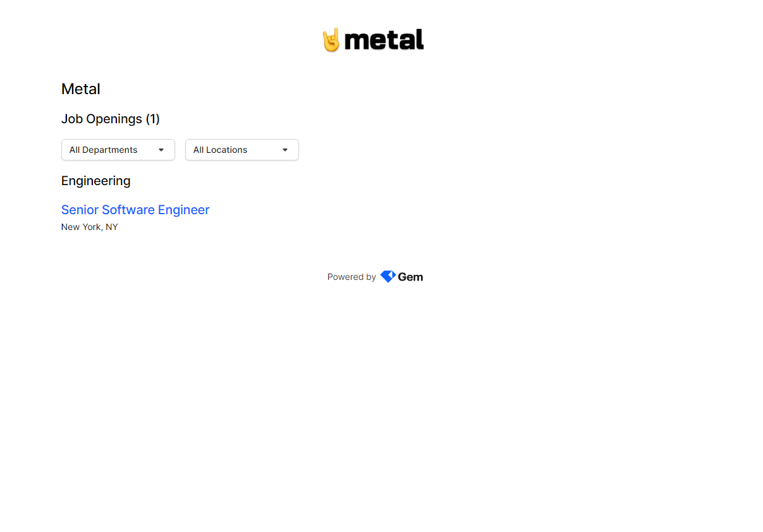763x532 pixels.
Task: Open the All Locations dropdown
Action: [242, 150]
